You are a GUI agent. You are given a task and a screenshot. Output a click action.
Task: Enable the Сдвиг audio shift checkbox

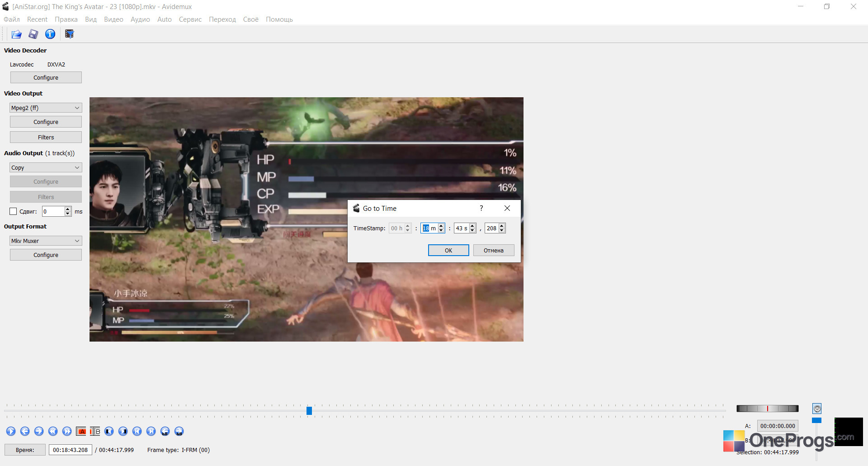tap(13, 211)
